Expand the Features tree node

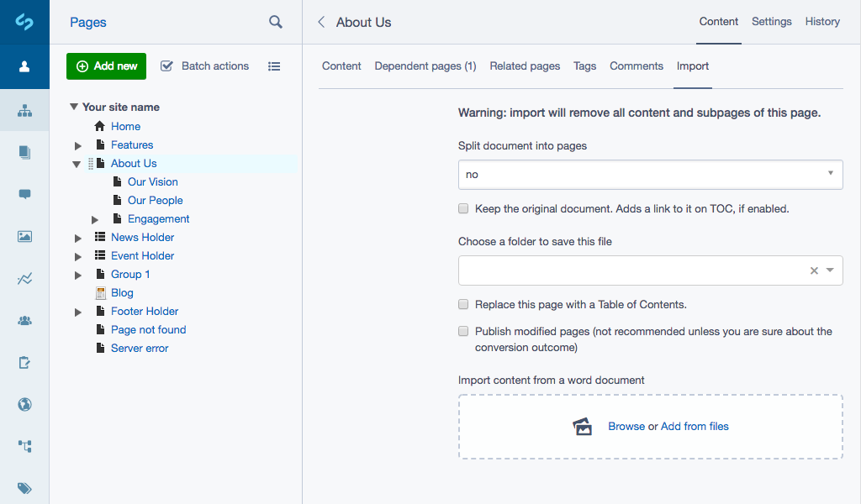click(x=77, y=144)
